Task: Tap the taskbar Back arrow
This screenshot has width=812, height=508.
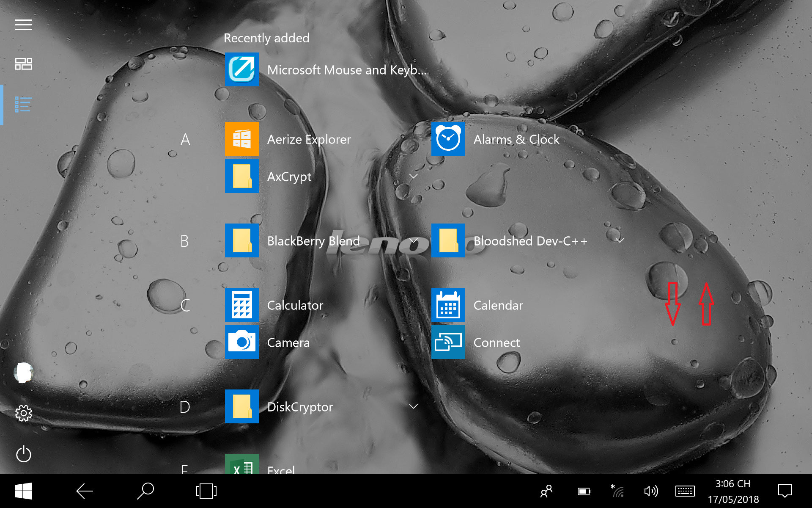Action: 85,491
